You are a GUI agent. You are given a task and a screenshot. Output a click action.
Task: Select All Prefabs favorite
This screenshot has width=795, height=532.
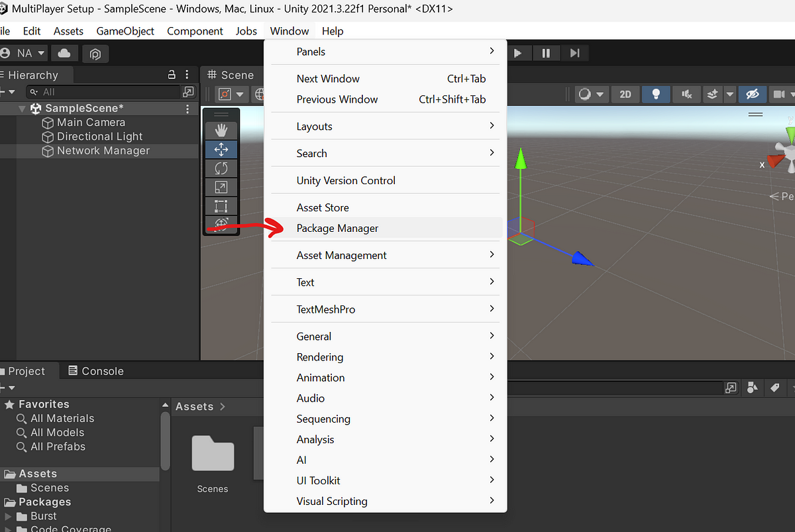tap(58, 447)
